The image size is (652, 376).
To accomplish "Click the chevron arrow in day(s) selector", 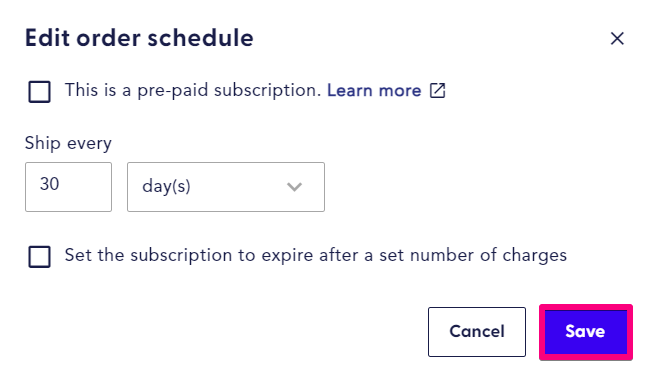I will 294,187.
